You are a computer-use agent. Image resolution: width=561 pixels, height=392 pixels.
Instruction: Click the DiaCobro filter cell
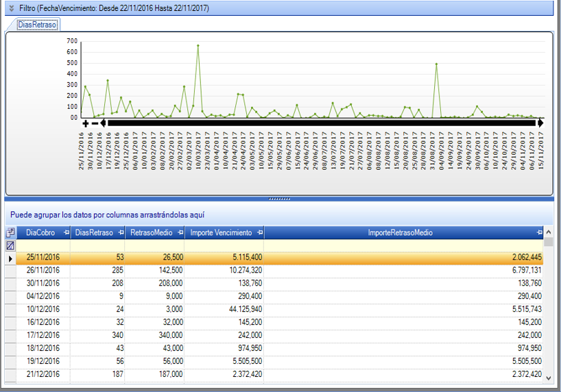pos(43,246)
